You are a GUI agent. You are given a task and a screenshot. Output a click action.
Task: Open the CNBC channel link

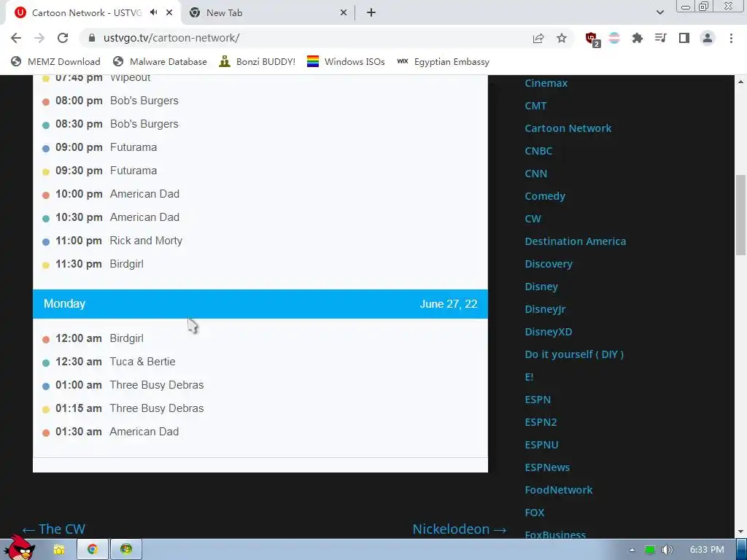538,151
